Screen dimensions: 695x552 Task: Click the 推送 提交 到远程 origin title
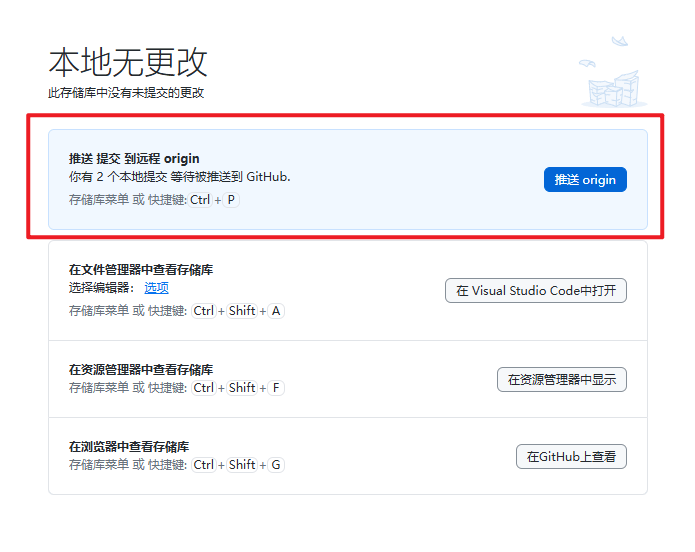coord(134,158)
